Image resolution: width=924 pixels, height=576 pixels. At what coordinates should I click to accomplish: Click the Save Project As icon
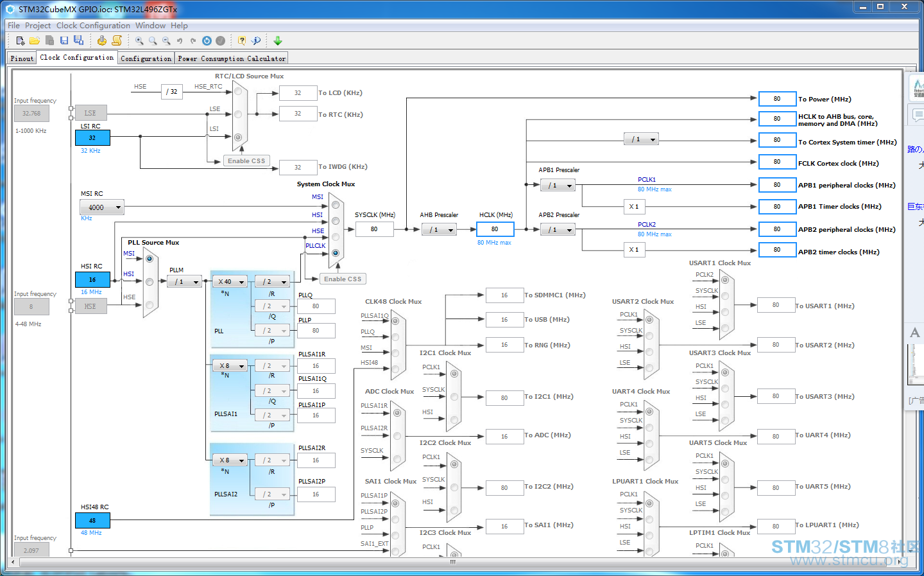click(78, 40)
